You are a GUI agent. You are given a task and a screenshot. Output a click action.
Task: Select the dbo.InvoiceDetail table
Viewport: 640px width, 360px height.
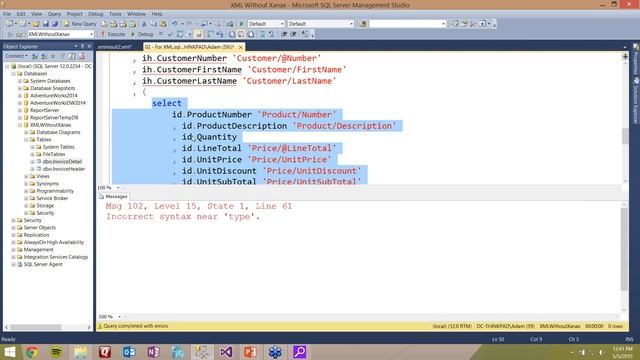click(62, 162)
